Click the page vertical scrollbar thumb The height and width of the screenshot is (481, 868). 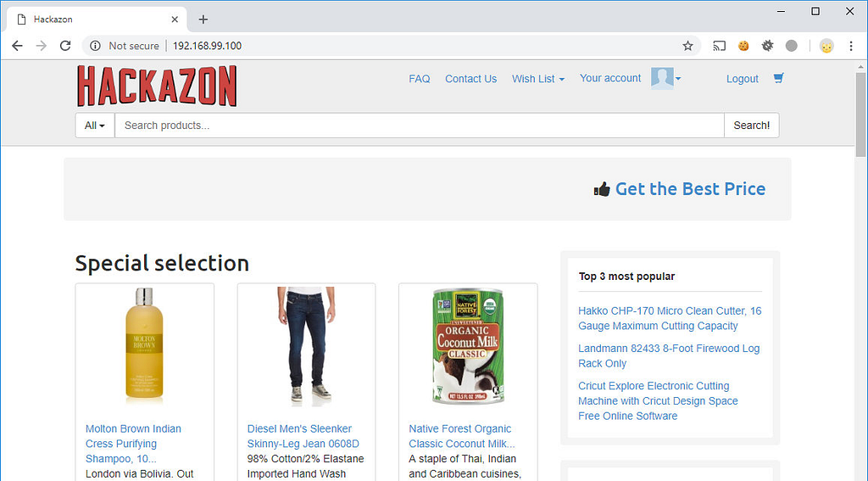point(860,115)
